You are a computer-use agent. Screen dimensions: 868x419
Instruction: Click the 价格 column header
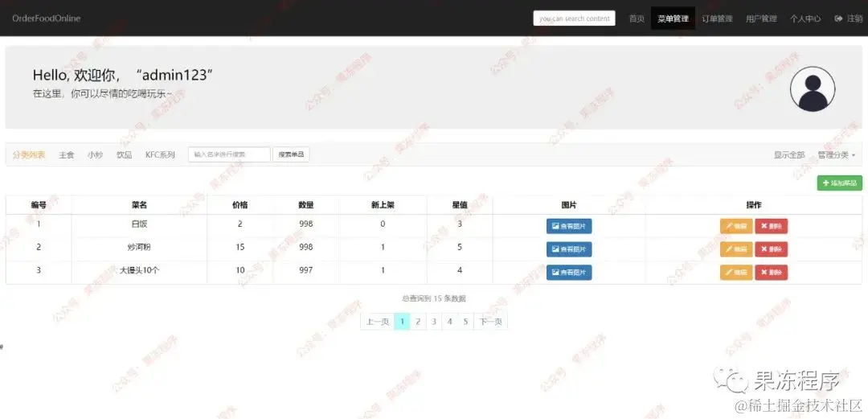240,205
